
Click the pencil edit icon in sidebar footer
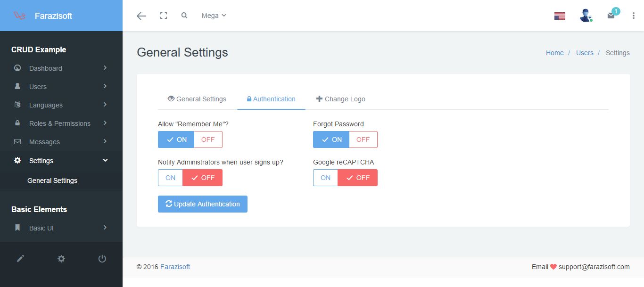click(20, 259)
